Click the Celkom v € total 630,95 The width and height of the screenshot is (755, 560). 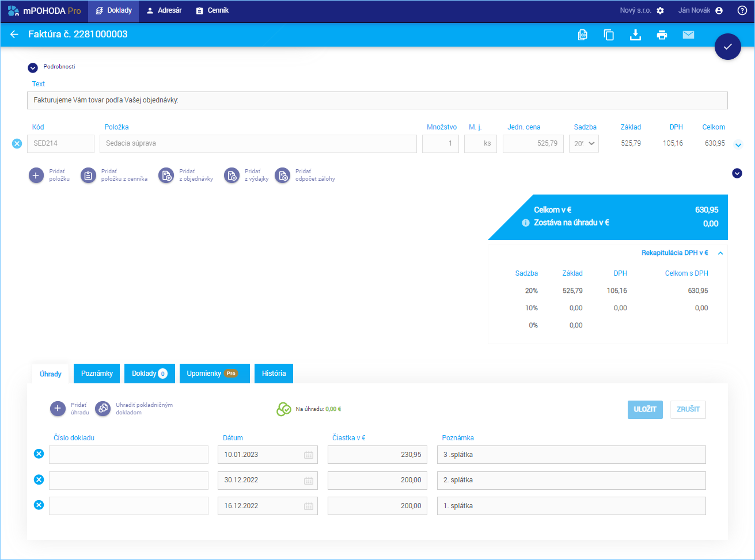point(707,210)
